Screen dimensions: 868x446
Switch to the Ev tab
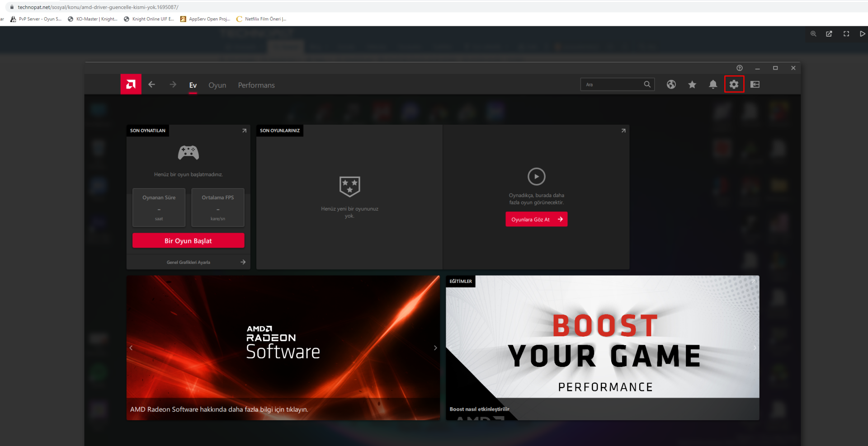pyautogui.click(x=193, y=85)
